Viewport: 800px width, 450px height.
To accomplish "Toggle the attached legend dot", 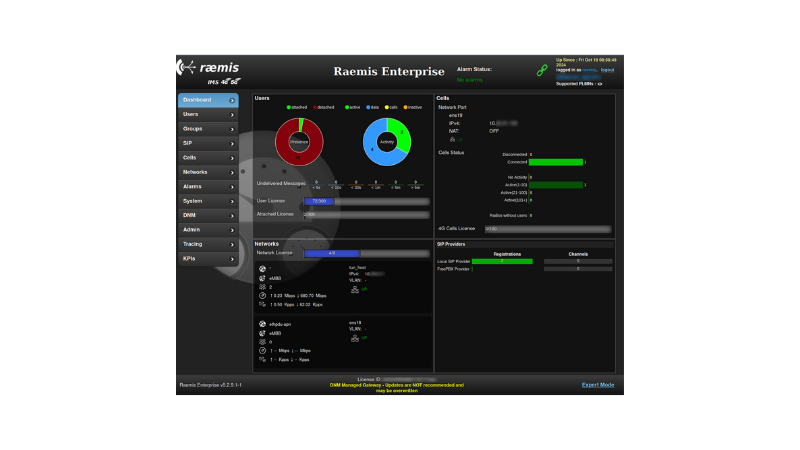I will tap(289, 107).
